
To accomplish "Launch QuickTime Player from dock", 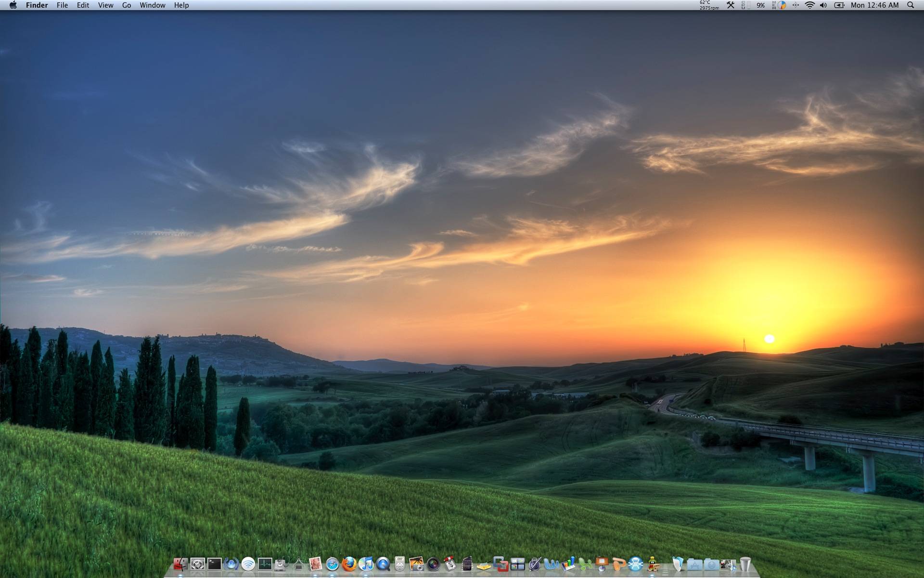I will pos(383,564).
